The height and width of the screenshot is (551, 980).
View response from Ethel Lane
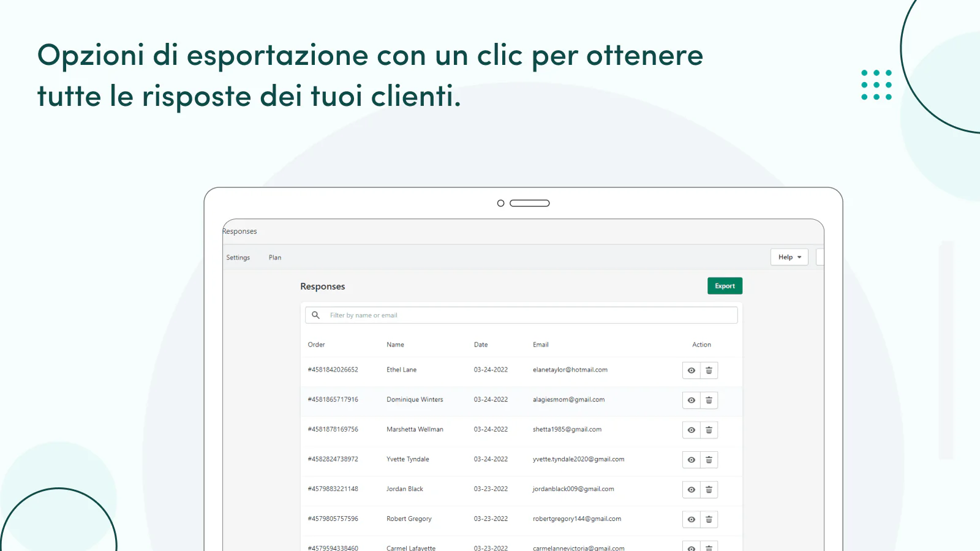tap(692, 370)
